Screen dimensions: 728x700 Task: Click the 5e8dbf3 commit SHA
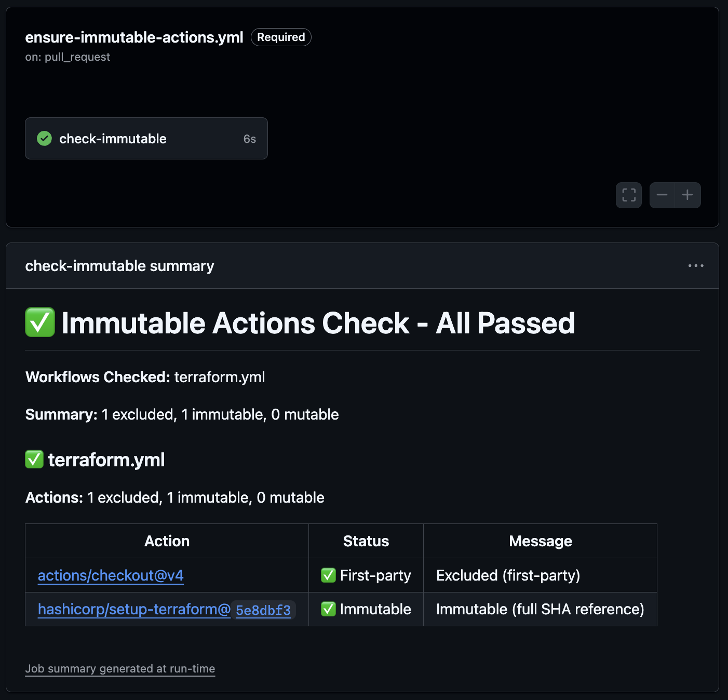pos(263,610)
